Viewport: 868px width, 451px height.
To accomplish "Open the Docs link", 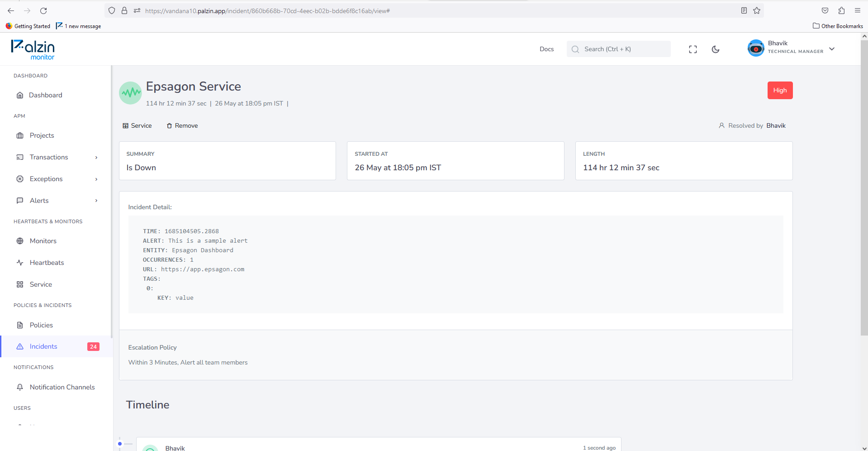I will click(x=546, y=49).
